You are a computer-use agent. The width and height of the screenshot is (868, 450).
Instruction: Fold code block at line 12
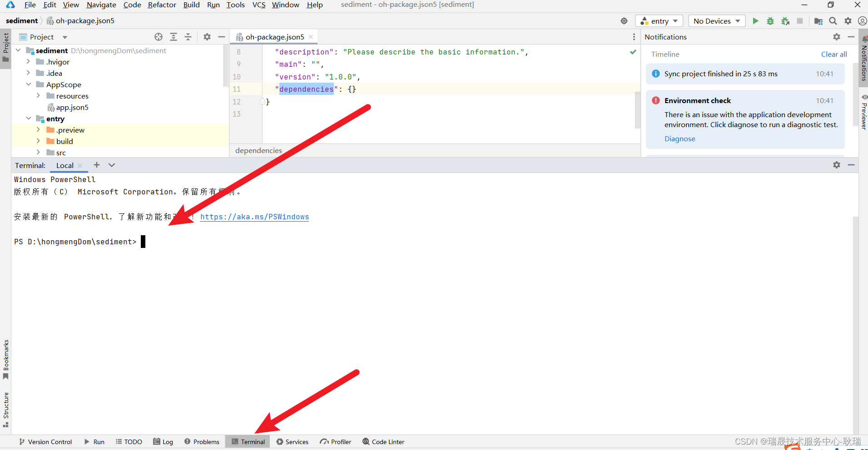[263, 102]
